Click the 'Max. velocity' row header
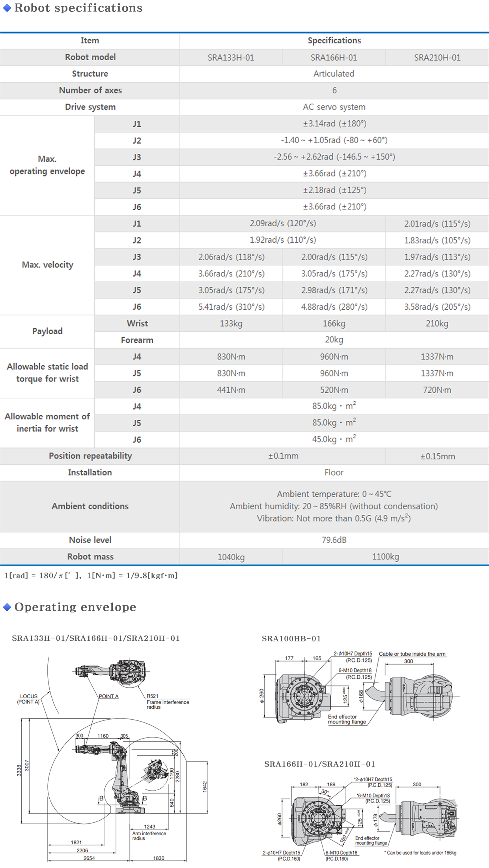489x868 pixels. tap(47, 265)
